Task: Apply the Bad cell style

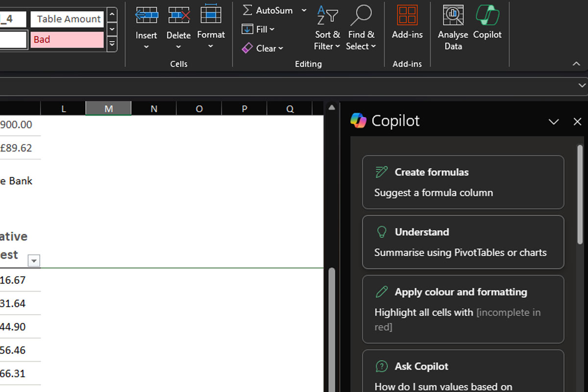Action: 67,40
